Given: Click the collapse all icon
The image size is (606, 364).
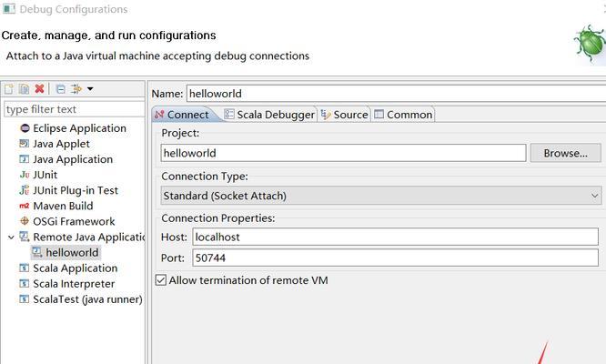Looking at the screenshot, I should tap(61, 89).
